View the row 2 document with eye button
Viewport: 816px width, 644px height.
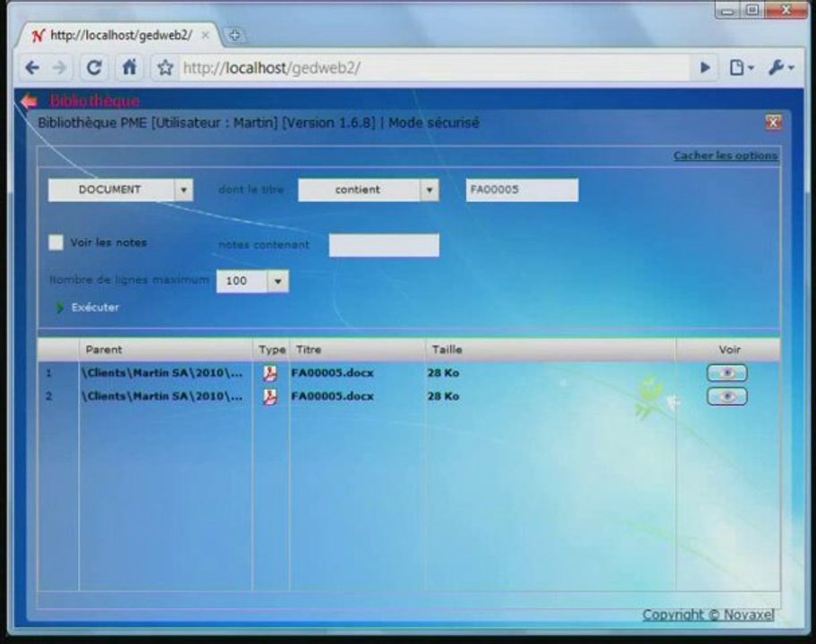pyautogui.click(x=727, y=396)
